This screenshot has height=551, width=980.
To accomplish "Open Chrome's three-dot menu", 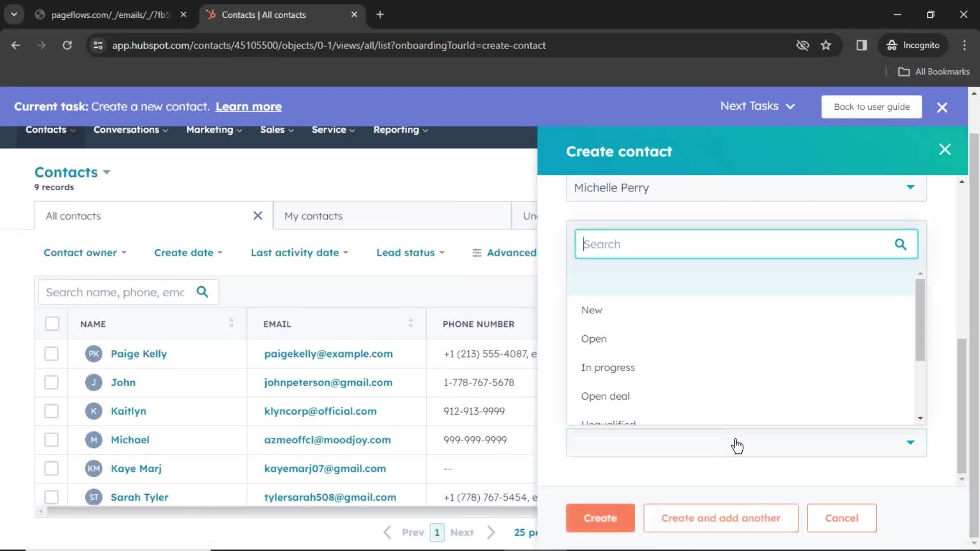I will pyautogui.click(x=964, y=45).
